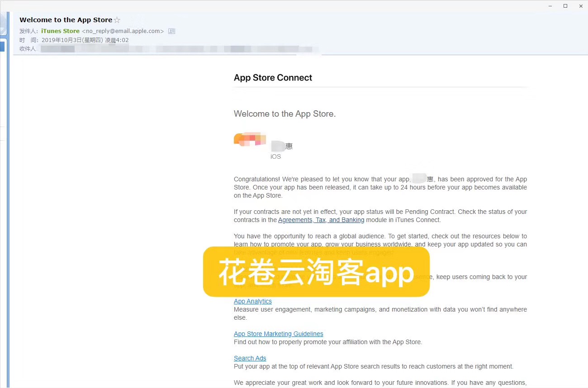Click the email subject title text
Image resolution: width=588 pixels, height=388 pixels.
[66, 20]
